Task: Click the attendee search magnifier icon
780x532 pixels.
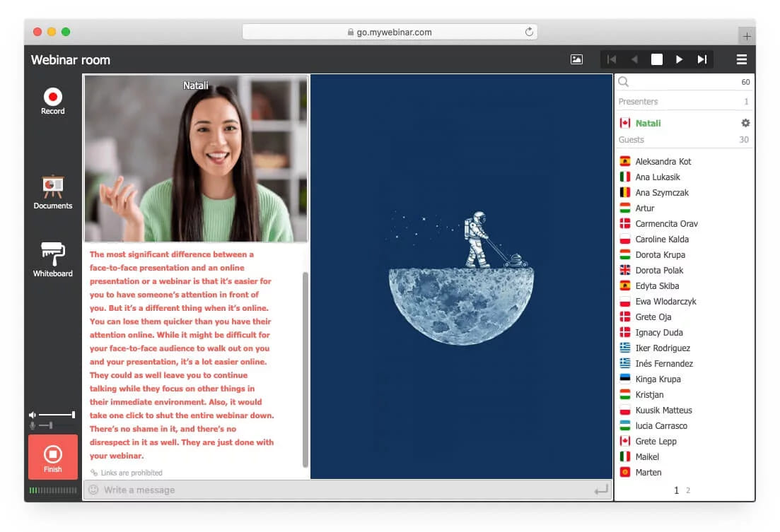Action: click(x=623, y=82)
